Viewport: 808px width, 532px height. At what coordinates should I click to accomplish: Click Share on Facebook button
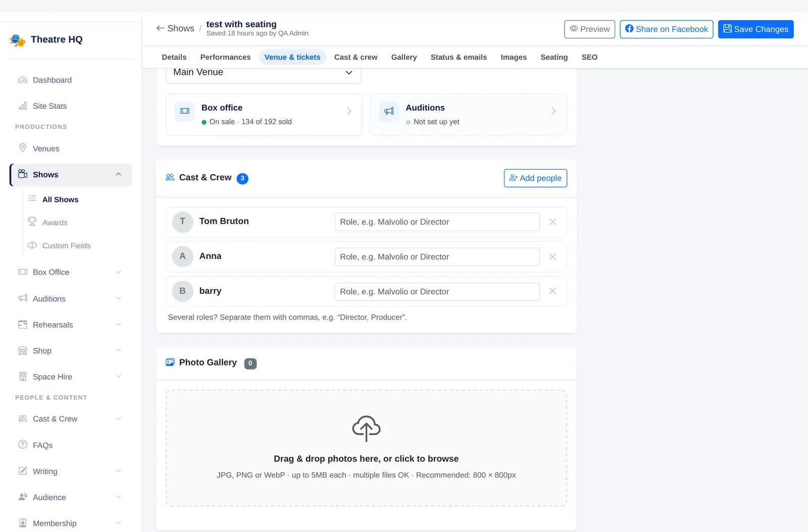667,29
